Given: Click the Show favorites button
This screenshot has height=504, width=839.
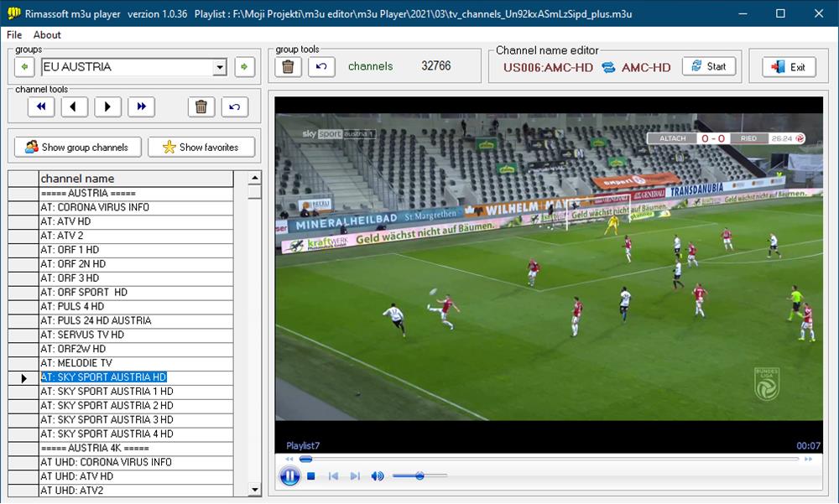Looking at the screenshot, I should pos(201,148).
